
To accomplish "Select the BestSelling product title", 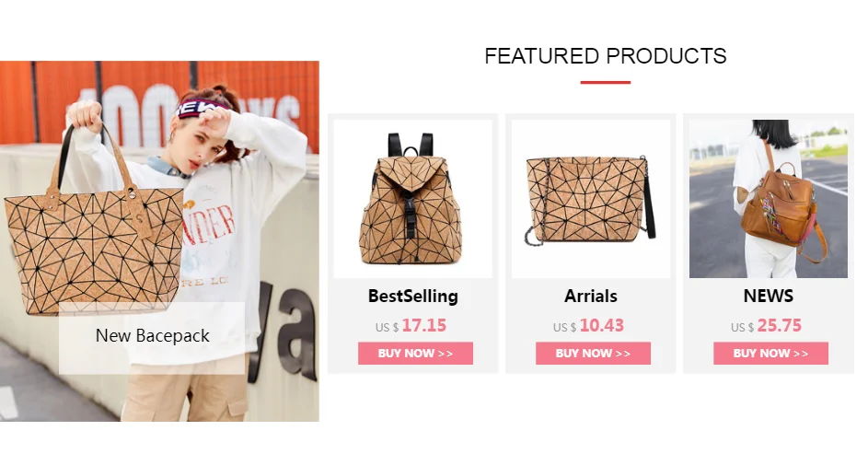I will tap(413, 297).
